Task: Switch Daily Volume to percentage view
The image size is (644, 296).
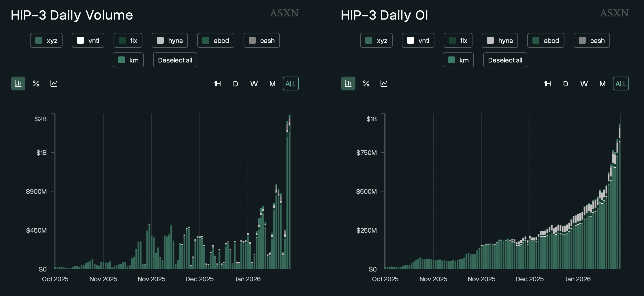Action: 36,84
